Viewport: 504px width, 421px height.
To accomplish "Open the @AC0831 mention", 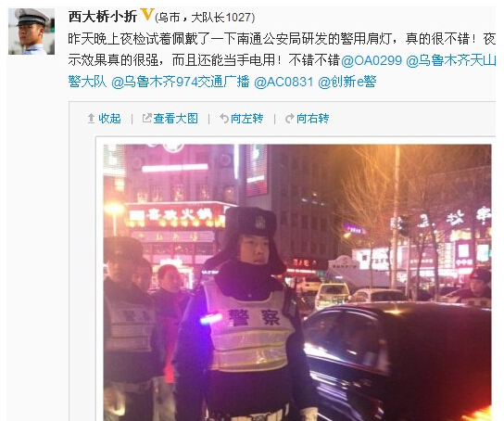I will coord(283,82).
